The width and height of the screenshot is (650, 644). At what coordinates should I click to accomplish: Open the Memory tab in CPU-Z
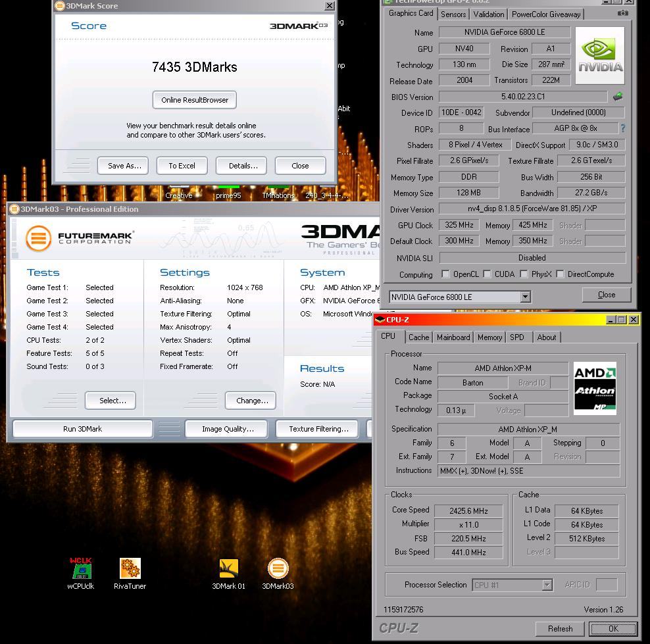click(x=489, y=337)
